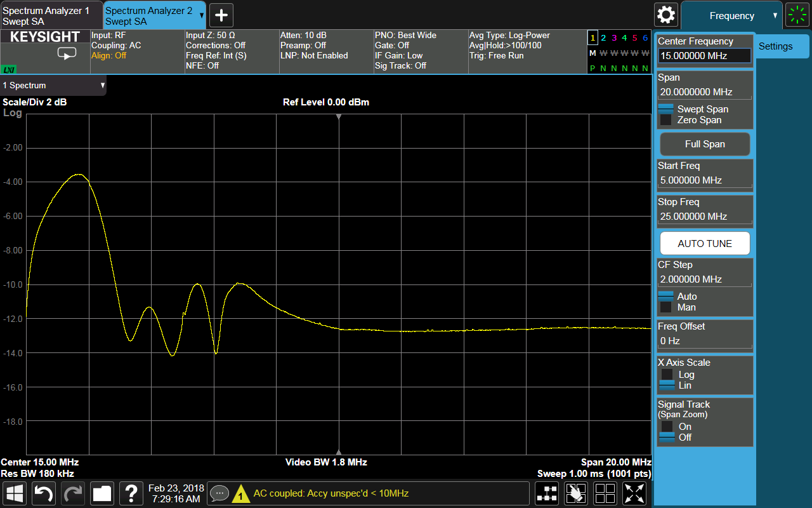Click the date and time display
The image size is (812, 508).
pos(176,493)
